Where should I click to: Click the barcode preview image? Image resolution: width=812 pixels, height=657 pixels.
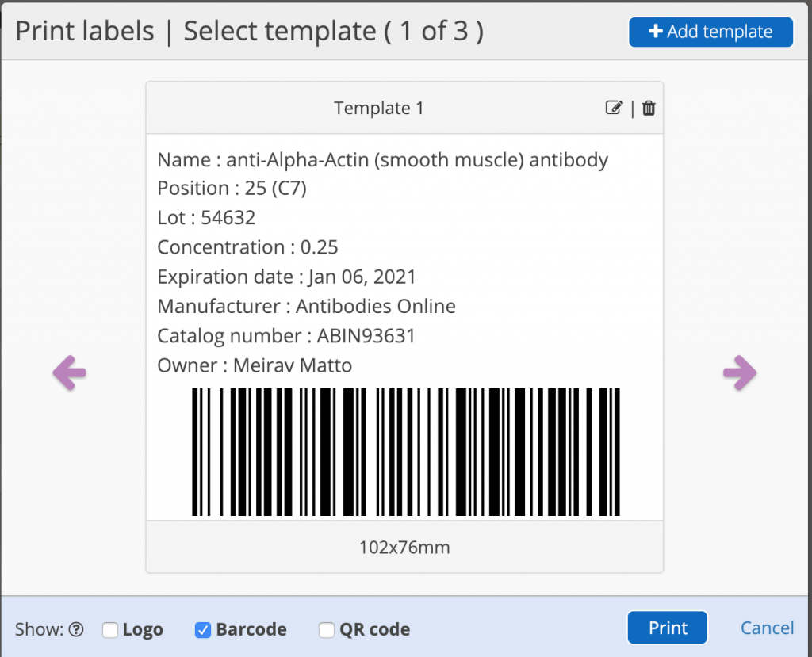point(406,452)
